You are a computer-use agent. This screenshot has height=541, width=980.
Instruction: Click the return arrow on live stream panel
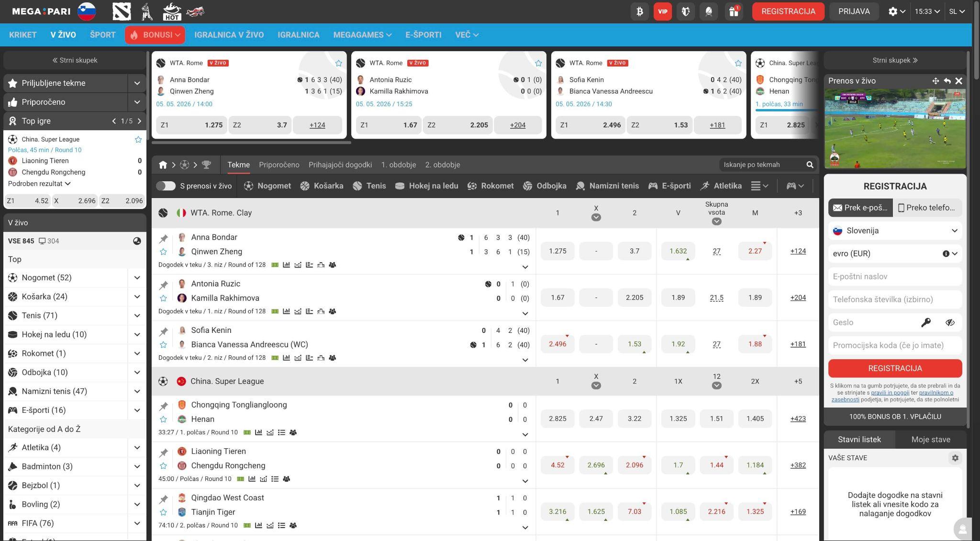click(x=947, y=81)
